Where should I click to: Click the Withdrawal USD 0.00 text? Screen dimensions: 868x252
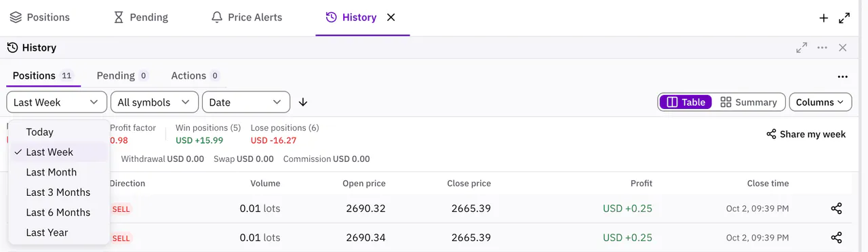162,159
